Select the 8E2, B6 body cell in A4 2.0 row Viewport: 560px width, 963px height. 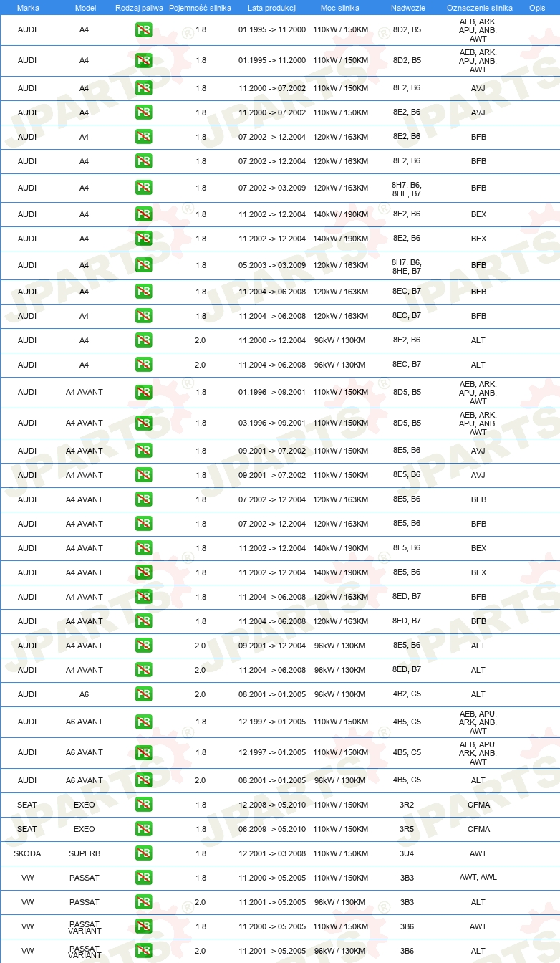pos(407,340)
